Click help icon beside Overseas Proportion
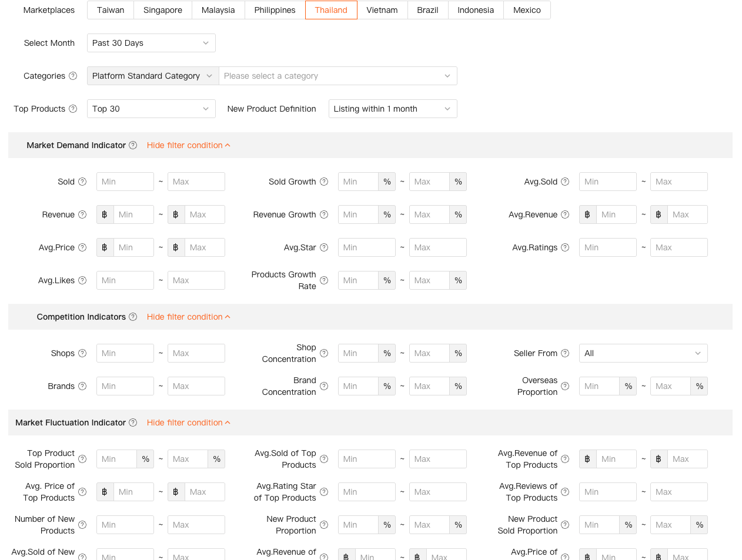Screen dimensions: 742x560 pos(565,386)
